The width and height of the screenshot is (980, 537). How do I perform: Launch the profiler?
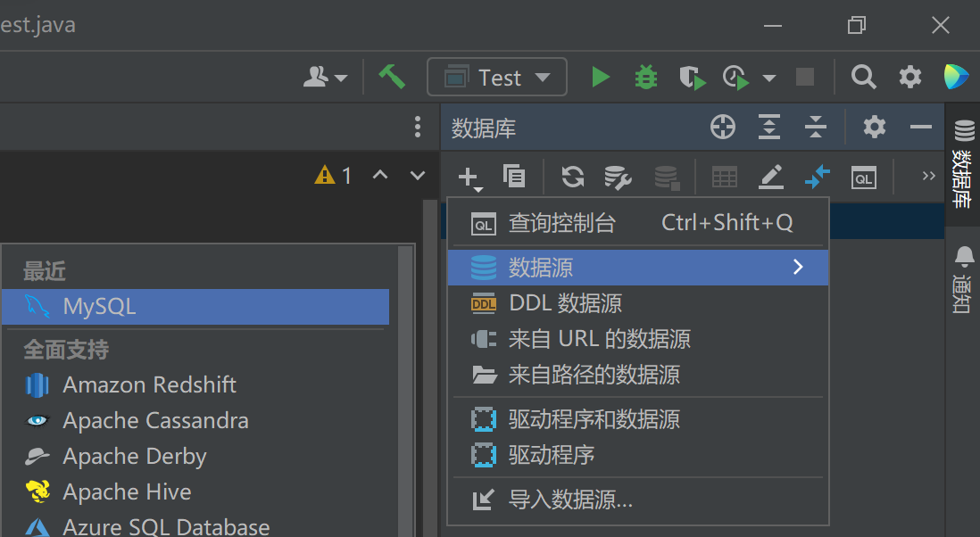734,77
